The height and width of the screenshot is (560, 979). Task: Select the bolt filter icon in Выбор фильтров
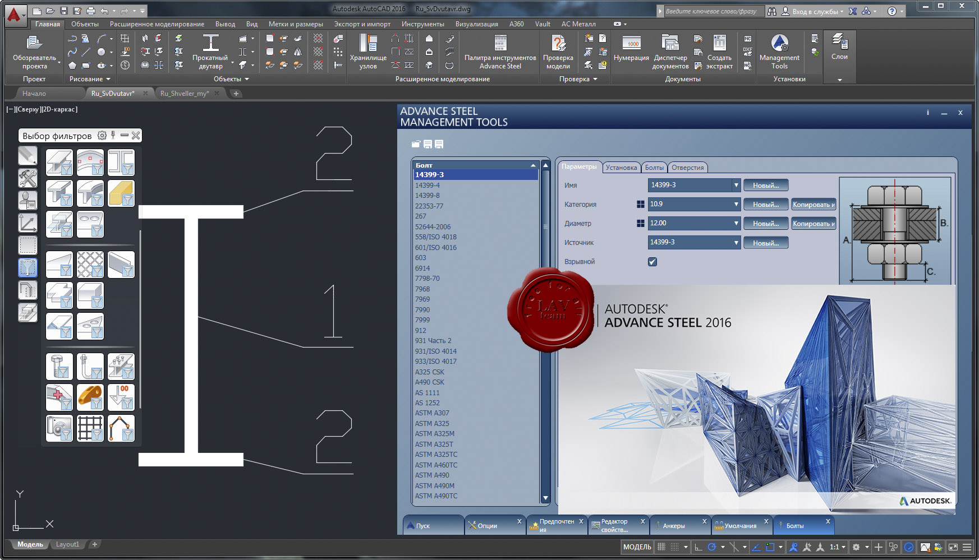tap(59, 367)
